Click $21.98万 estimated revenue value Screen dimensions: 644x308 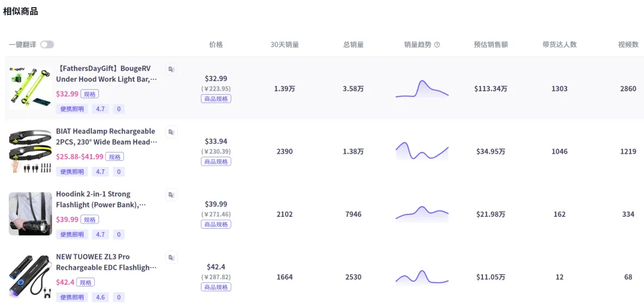click(491, 214)
